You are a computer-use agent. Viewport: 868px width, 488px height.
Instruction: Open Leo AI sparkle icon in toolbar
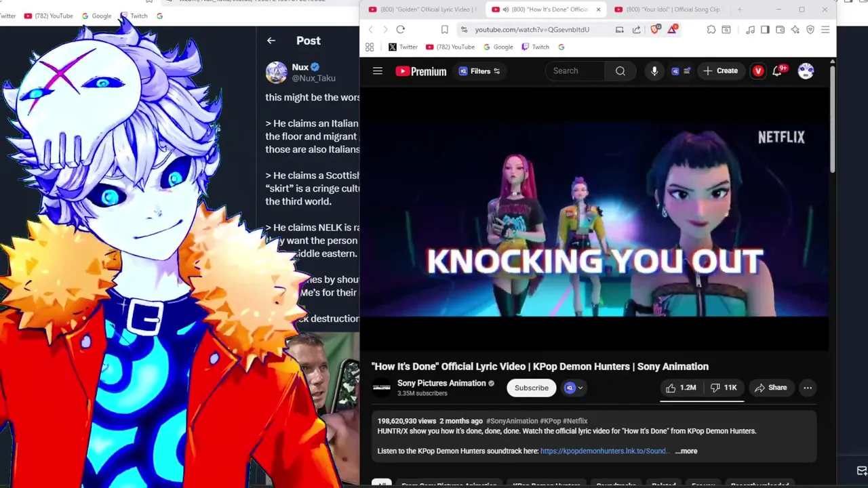[795, 30]
